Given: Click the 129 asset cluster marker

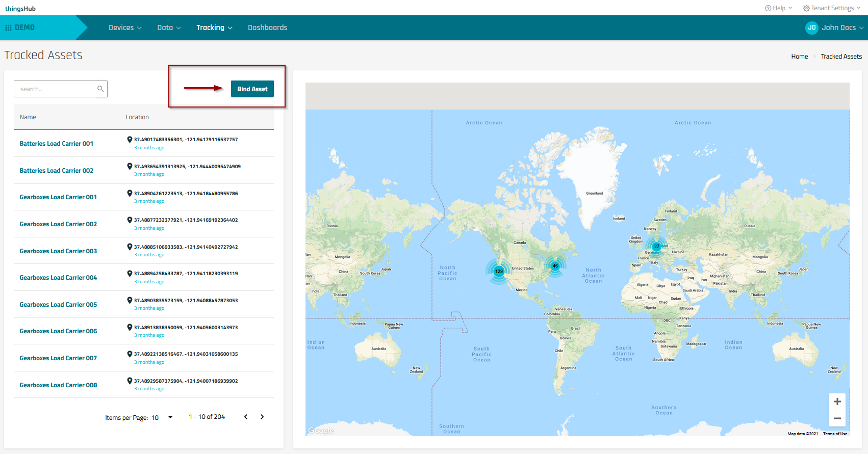Looking at the screenshot, I should click(499, 271).
